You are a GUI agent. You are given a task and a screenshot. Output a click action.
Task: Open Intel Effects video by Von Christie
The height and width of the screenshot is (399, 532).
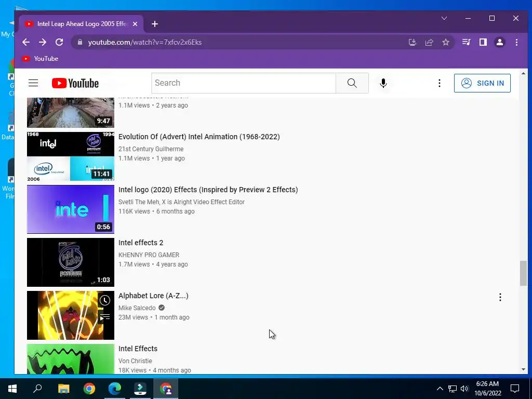(x=138, y=349)
